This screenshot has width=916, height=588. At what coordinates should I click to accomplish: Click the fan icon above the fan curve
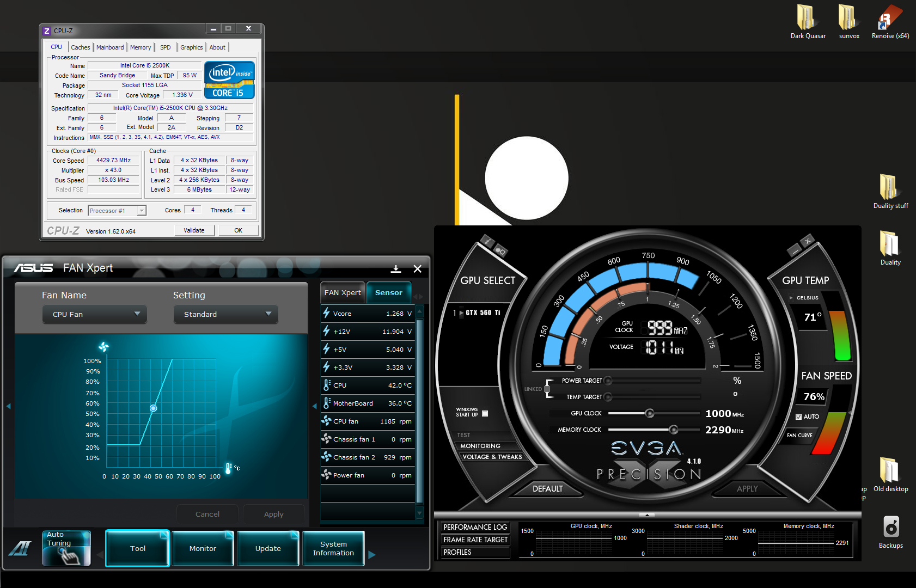click(103, 347)
